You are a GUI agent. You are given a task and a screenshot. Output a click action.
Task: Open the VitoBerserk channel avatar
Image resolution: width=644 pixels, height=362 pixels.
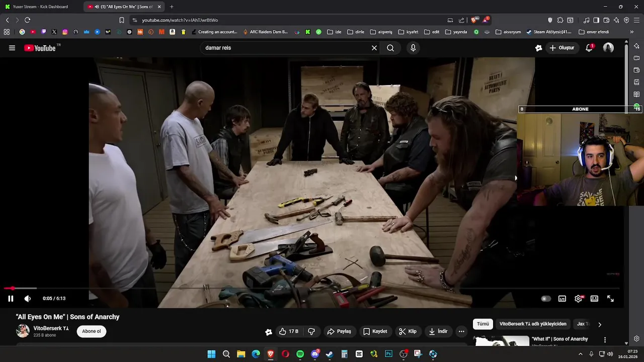click(x=23, y=331)
